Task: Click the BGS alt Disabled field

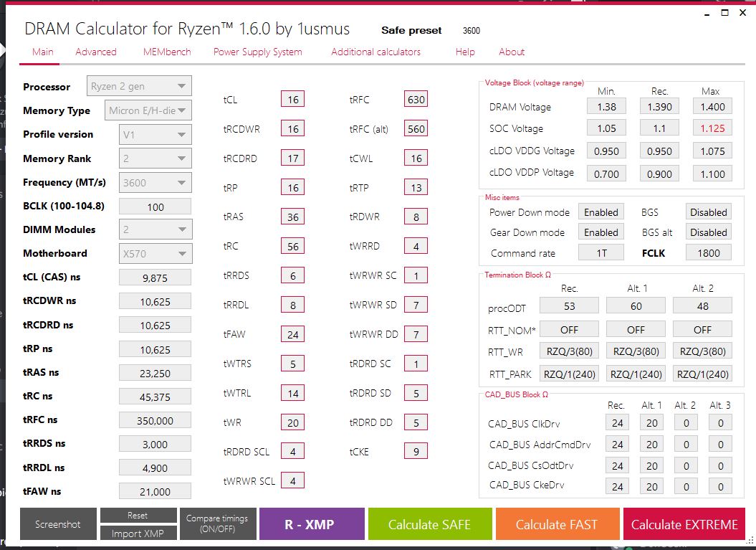Action: [x=708, y=232]
